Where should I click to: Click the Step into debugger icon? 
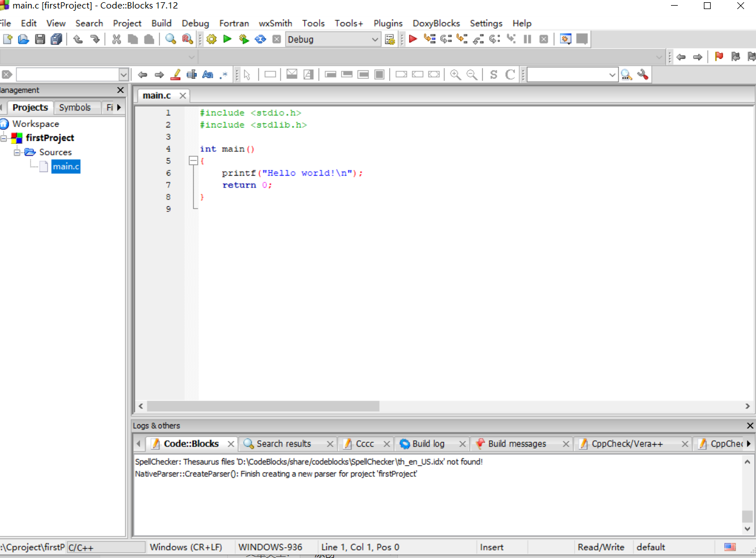(461, 39)
